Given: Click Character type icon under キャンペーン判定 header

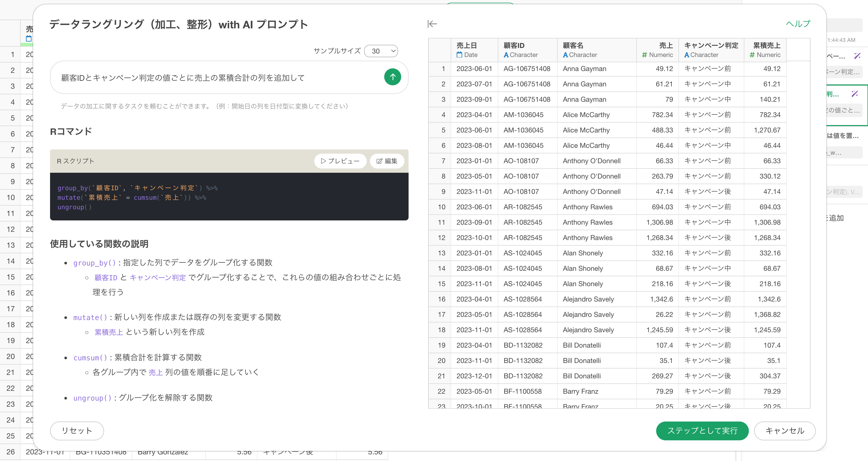Looking at the screenshot, I should [687, 55].
